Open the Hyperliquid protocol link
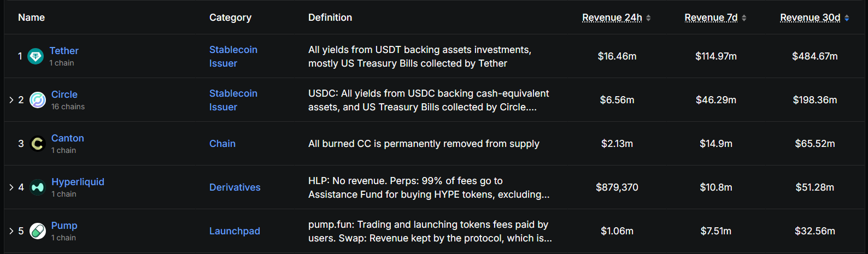Image resolution: width=868 pixels, height=254 pixels. point(78,182)
